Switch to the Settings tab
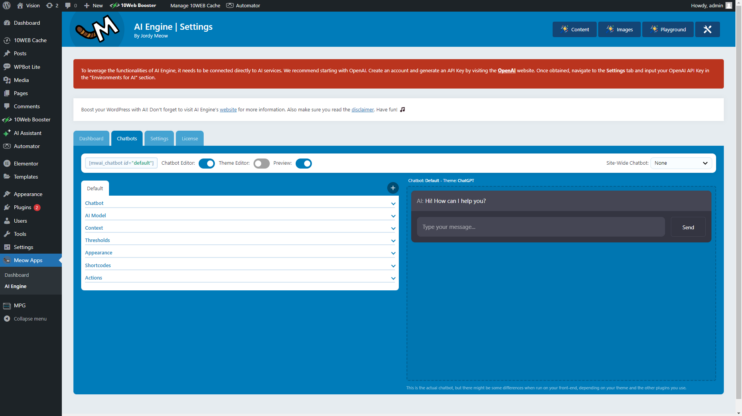 [x=159, y=138]
